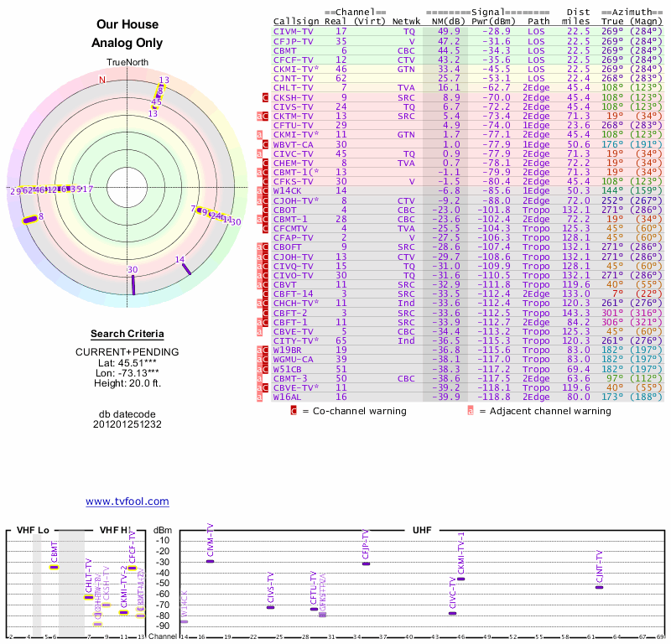The height and width of the screenshot is (644, 671).
Task: Click the red co-channel icon in the legend
Action: coord(294,411)
